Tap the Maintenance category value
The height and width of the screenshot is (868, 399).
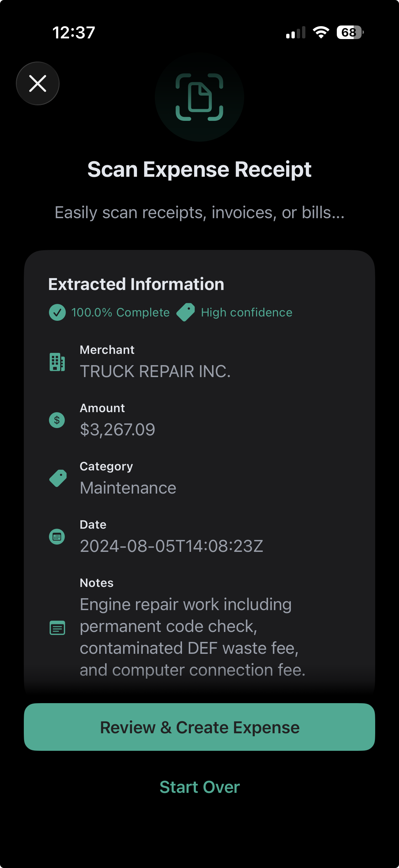tap(128, 488)
